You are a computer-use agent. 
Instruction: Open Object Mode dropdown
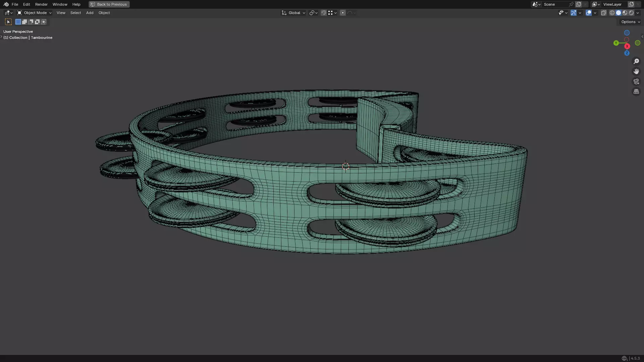point(35,13)
